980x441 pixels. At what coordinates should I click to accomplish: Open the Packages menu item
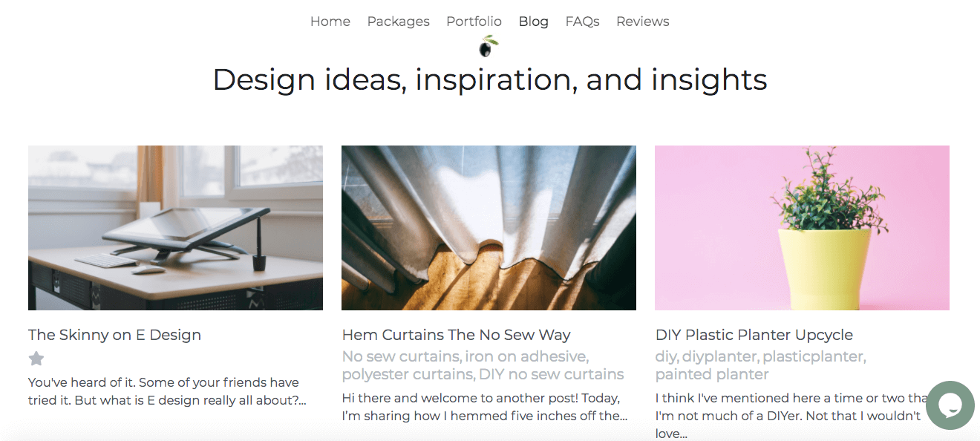point(398,22)
